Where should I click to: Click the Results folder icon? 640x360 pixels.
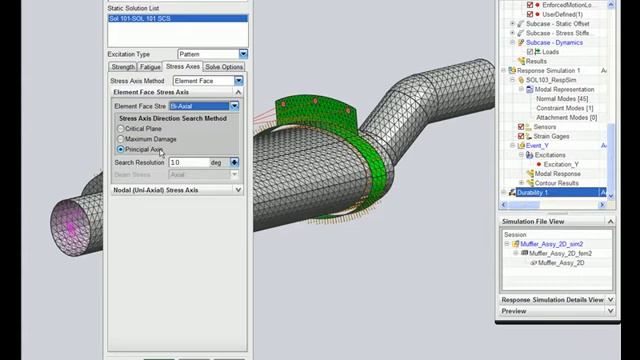point(521,61)
